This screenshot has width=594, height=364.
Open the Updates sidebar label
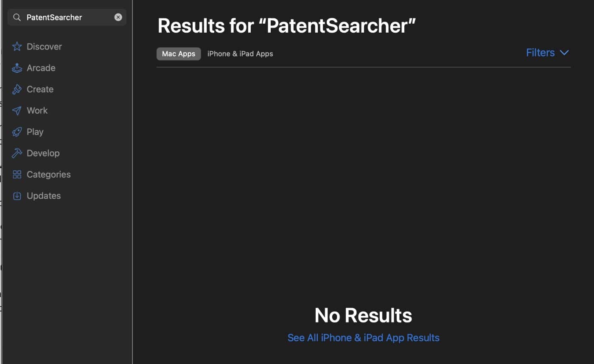click(44, 196)
